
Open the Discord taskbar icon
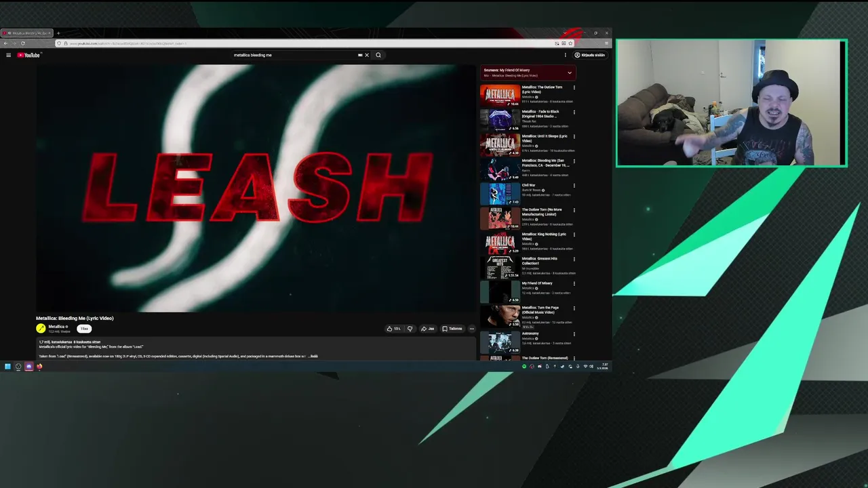pyautogui.click(x=28, y=367)
